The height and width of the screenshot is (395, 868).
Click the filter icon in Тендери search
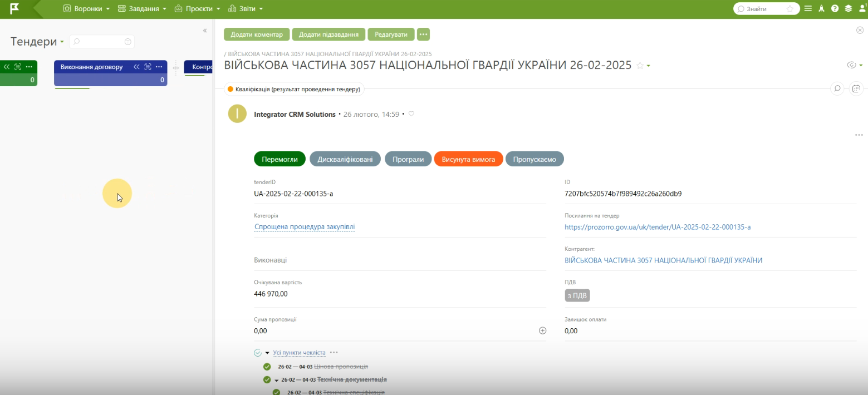128,42
